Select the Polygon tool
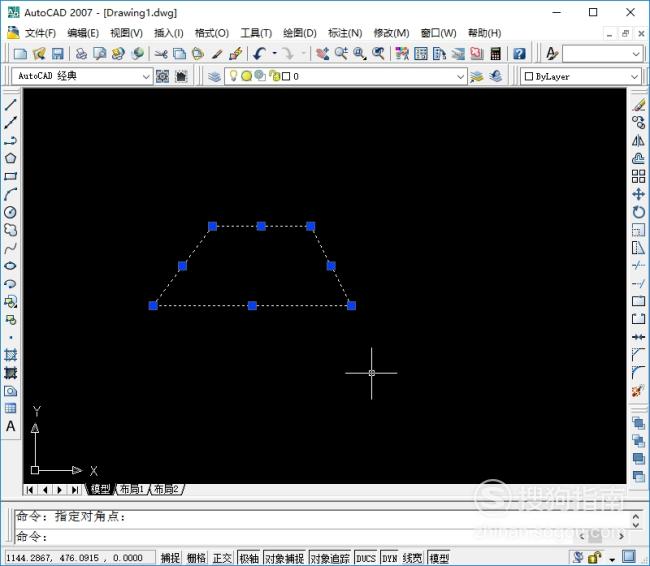Screen dimensions: 650x566 [x=10, y=158]
